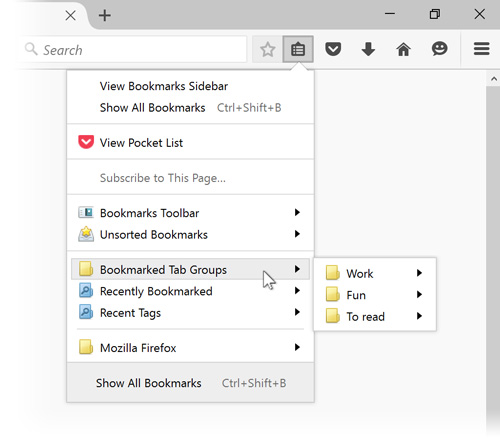Expand the Work folder submenu

tap(375, 273)
